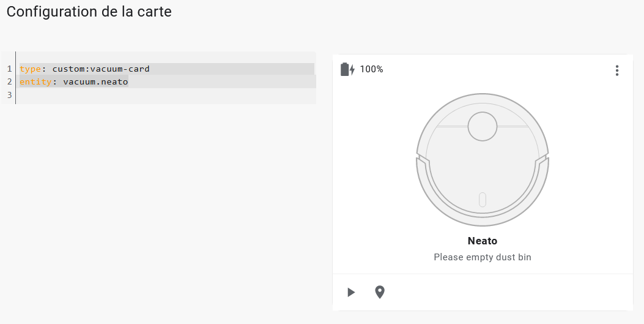The image size is (644, 324).
Task: Click the 'vacuum.neato' value text
Action: pos(95,81)
